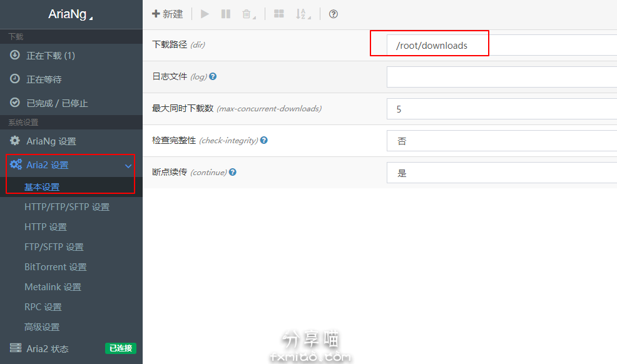Click the New (新建) task button
Viewport: 617px width, 364px height.
(168, 14)
